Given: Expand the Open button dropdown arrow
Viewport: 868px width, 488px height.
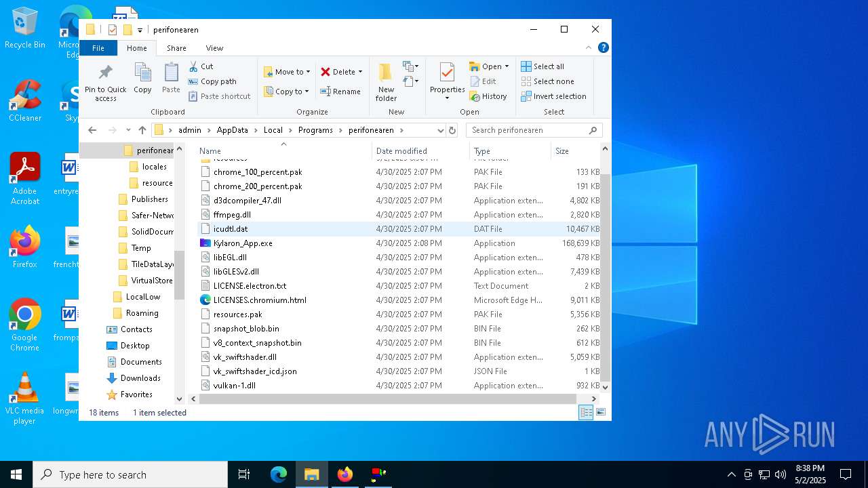Looking at the screenshot, I should pyautogui.click(x=506, y=66).
